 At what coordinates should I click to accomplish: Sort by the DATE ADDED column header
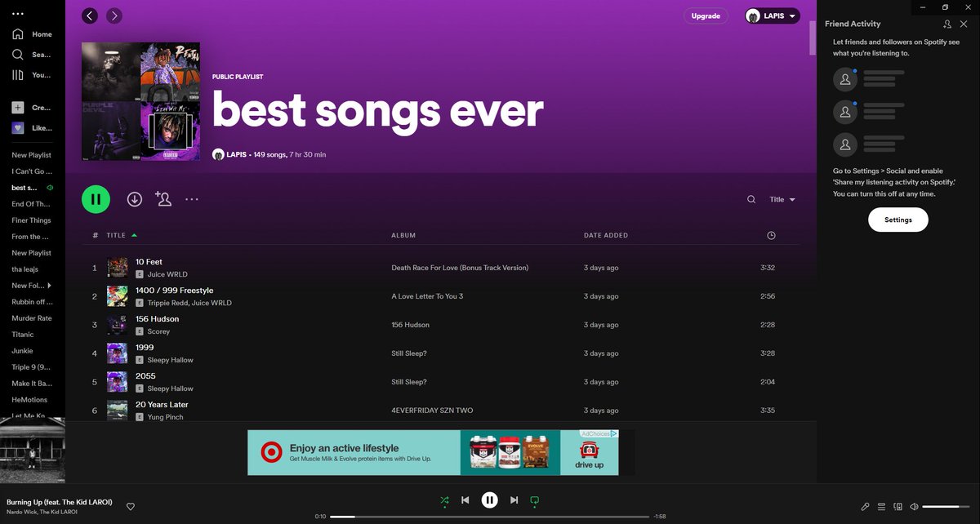coord(606,235)
